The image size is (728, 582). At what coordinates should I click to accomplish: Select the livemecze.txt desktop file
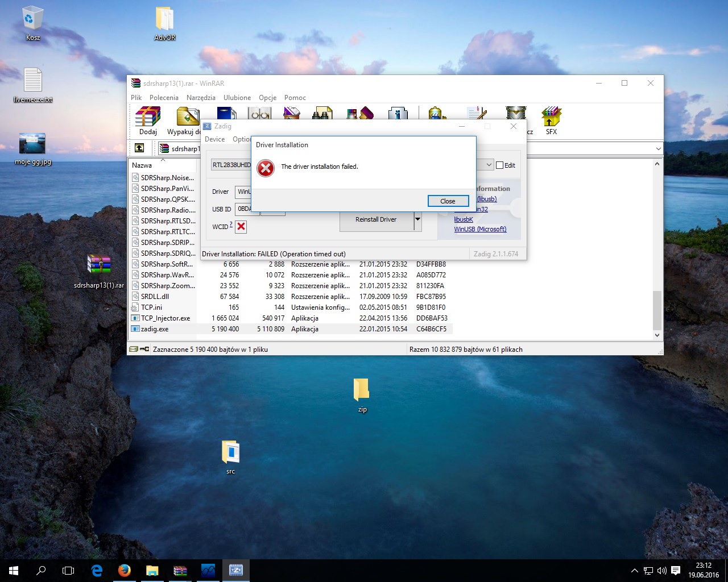tap(33, 85)
